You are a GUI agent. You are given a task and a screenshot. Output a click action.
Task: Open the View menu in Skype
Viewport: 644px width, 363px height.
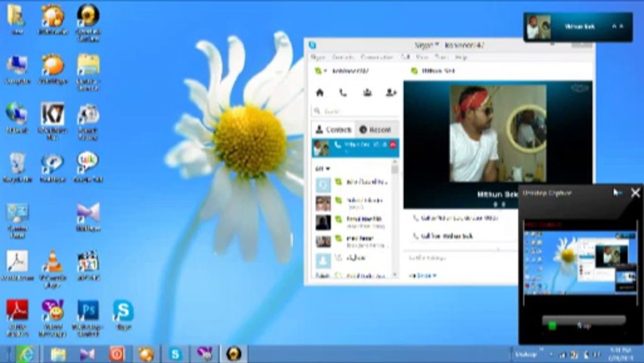tap(422, 57)
